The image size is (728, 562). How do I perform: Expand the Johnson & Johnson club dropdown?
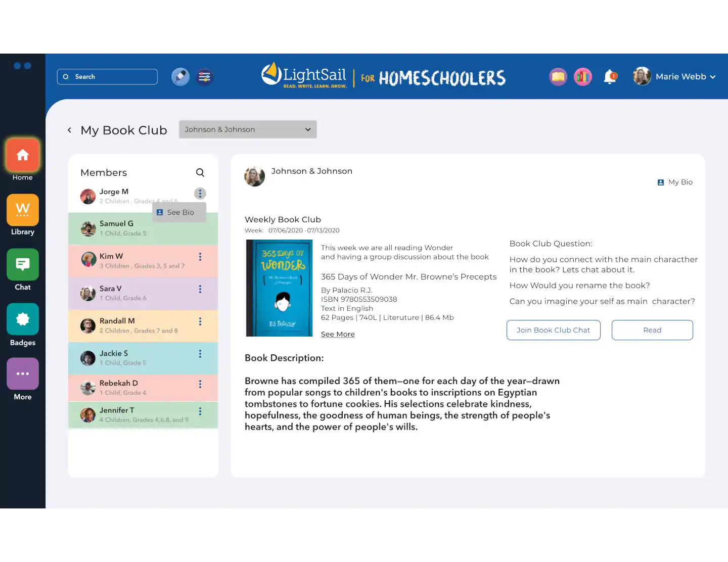click(248, 129)
